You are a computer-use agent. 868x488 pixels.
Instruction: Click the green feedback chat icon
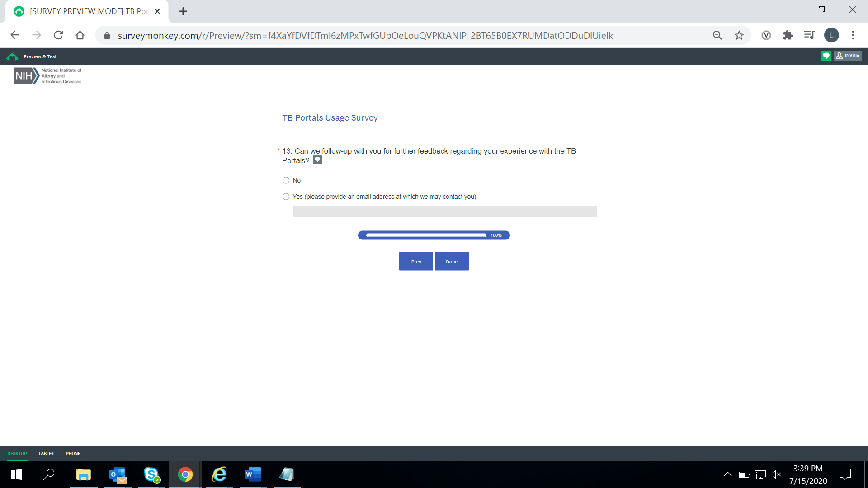click(x=826, y=56)
